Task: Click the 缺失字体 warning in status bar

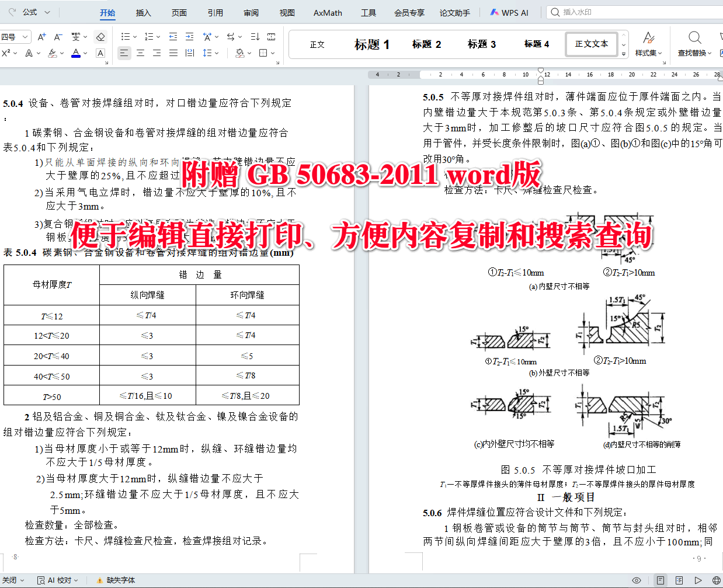Action: 116,580
